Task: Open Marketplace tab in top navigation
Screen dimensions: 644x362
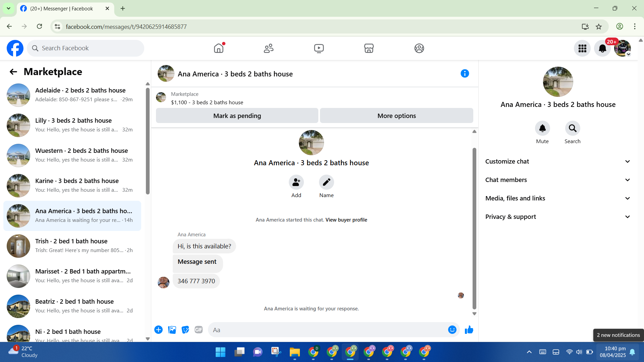Action: click(x=369, y=48)
